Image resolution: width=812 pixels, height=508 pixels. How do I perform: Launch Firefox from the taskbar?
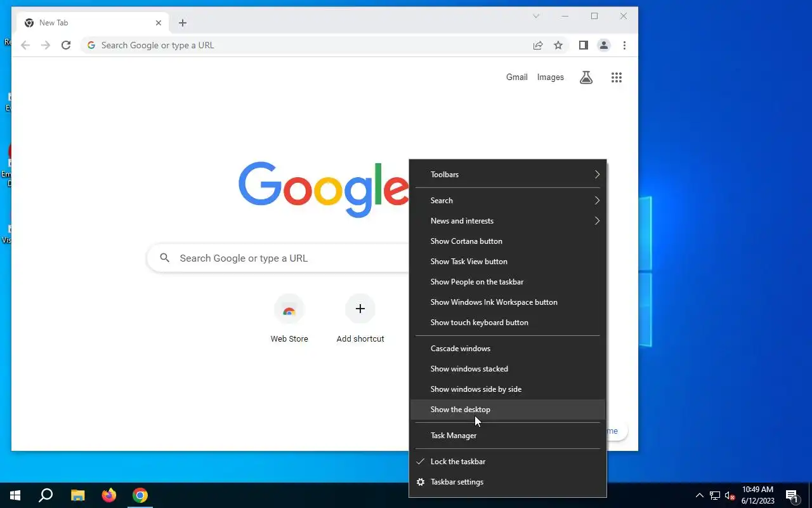(109, 495)
